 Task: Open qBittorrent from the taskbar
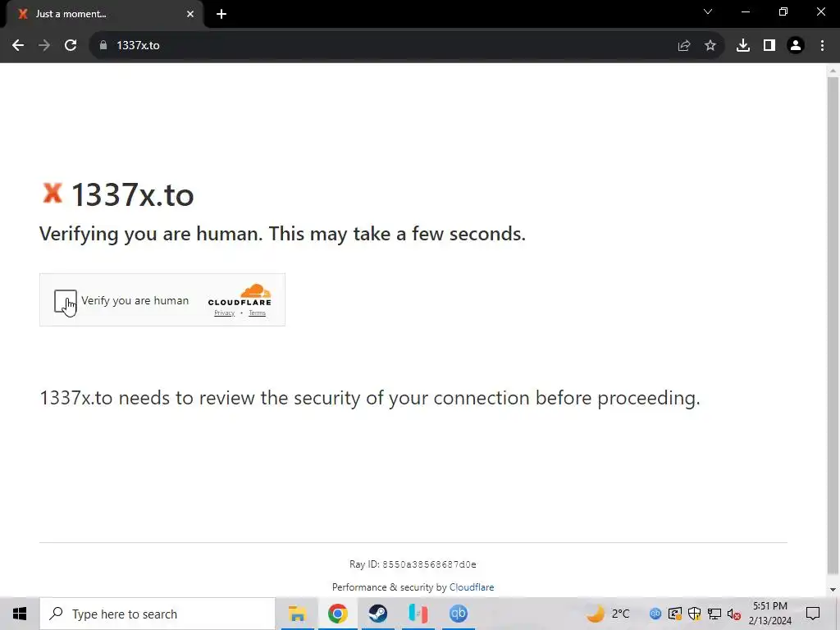458,614
